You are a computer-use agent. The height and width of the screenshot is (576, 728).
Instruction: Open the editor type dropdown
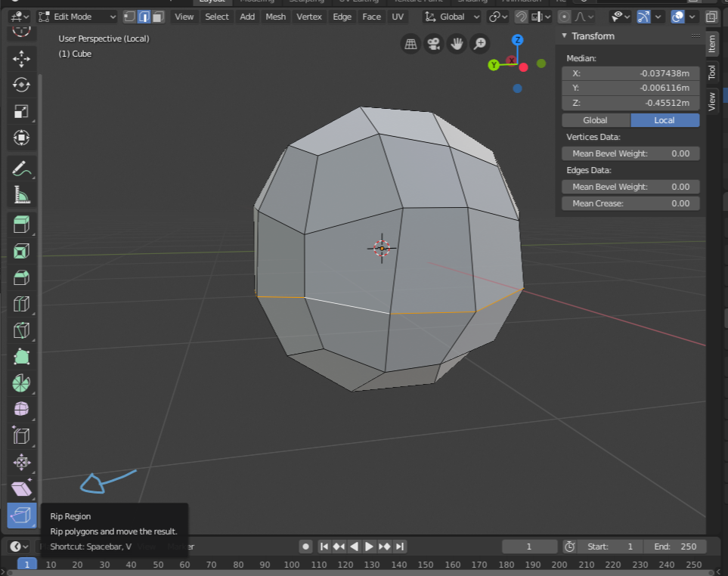[20, 17]
